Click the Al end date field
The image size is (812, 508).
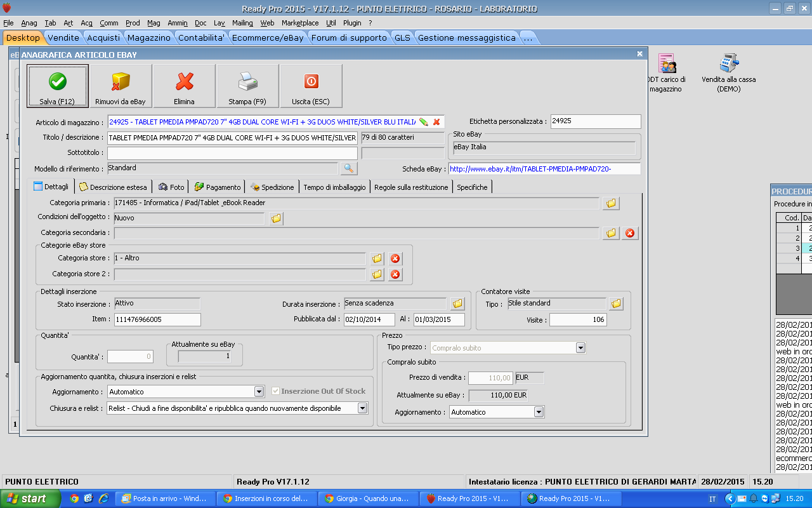439,319
